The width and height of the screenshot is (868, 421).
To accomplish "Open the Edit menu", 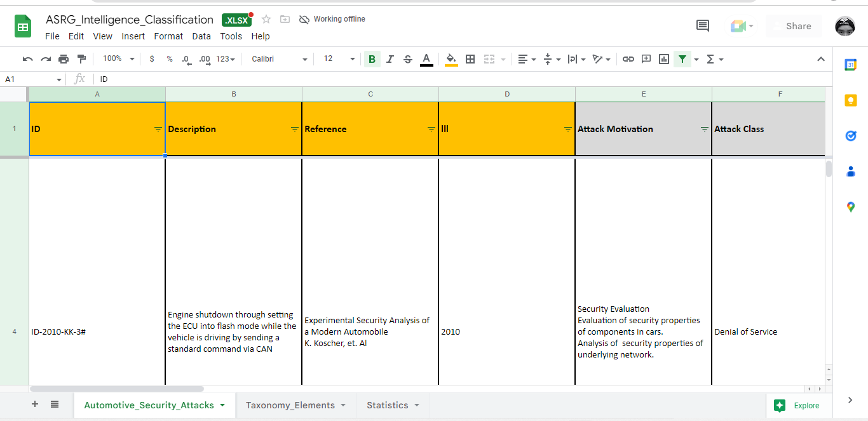I will pyautogui.click(x=76, y=36).
